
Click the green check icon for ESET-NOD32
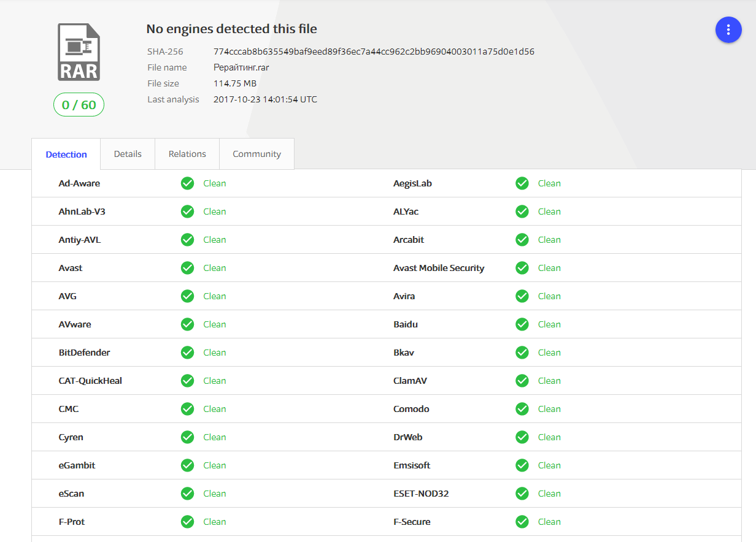tap(522, 494)
